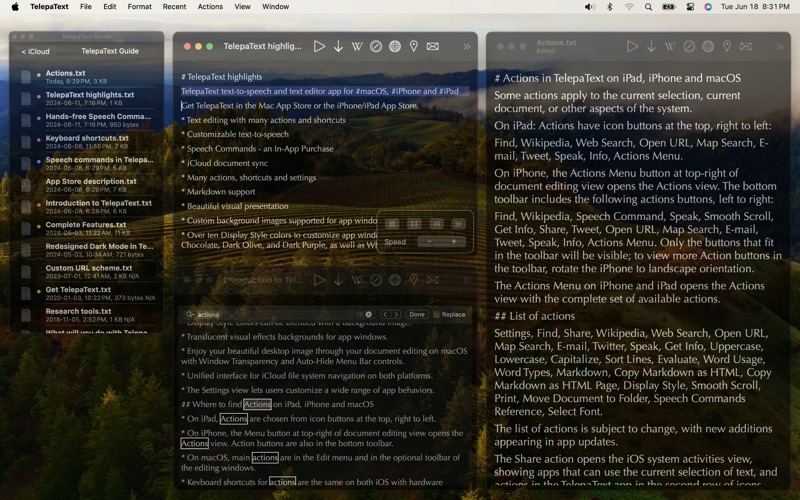This screenshot has height=500, width=800.
Task: Click Smooth Scroll arrow in Introduction window toolbar
Action: tap(338, 280)
